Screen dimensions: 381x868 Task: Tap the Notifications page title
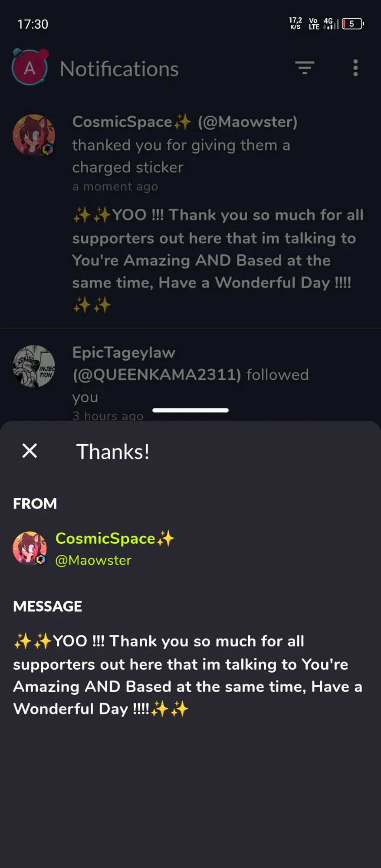point(119,69)
